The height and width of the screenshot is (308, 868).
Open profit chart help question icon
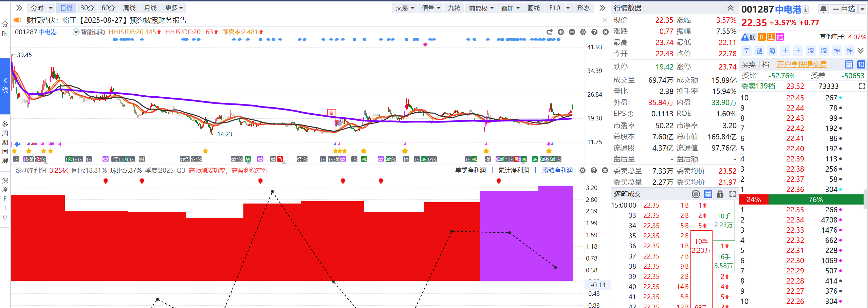594,170
